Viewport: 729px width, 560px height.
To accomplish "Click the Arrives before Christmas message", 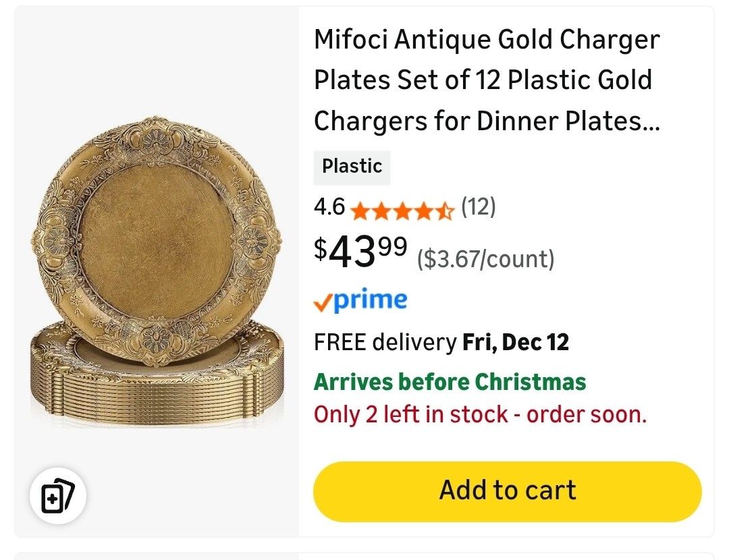I will pyautogui.click(x=449, y=381).
